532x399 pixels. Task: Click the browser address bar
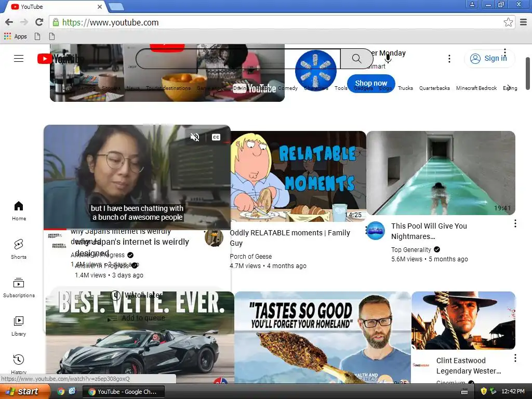276,22
